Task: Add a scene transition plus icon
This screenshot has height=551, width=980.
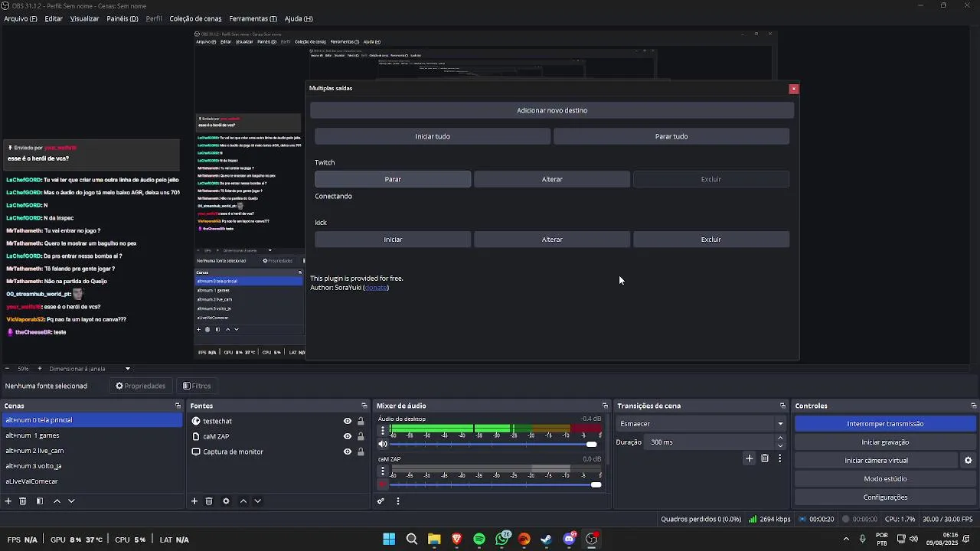Action: point(750,458)
